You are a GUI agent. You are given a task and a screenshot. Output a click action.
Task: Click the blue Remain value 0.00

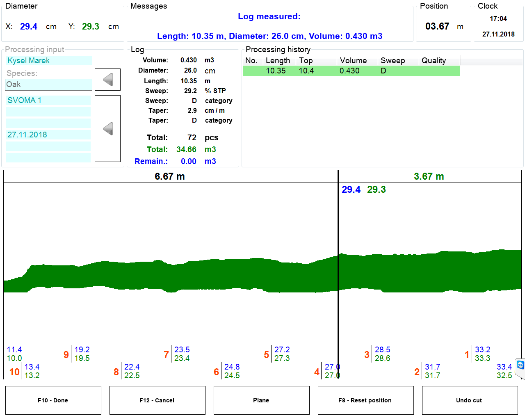(x=189, y=162)
